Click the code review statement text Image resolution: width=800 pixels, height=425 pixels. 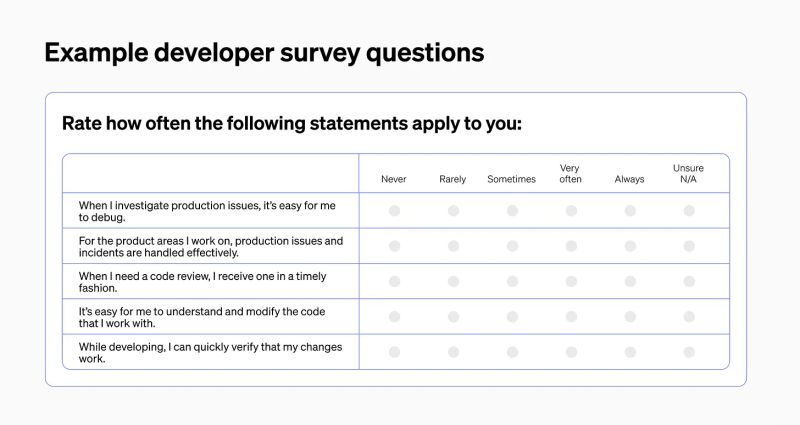click(202, 281)
